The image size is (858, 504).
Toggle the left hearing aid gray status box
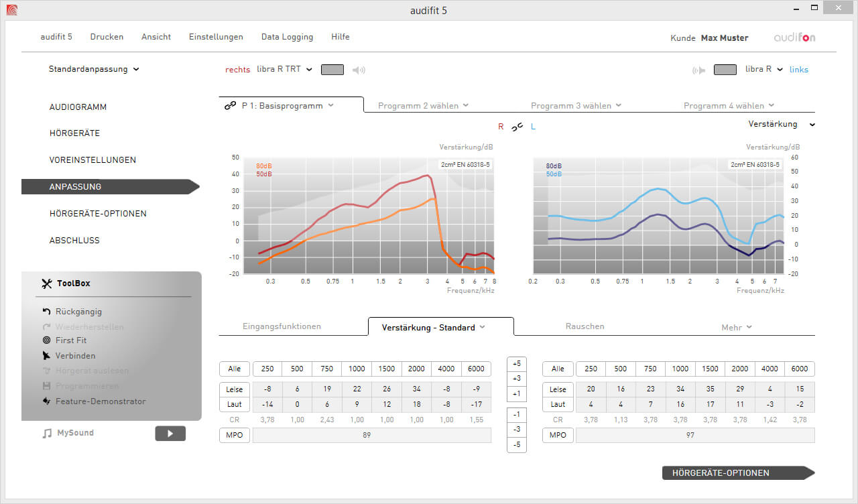(725, 70)
